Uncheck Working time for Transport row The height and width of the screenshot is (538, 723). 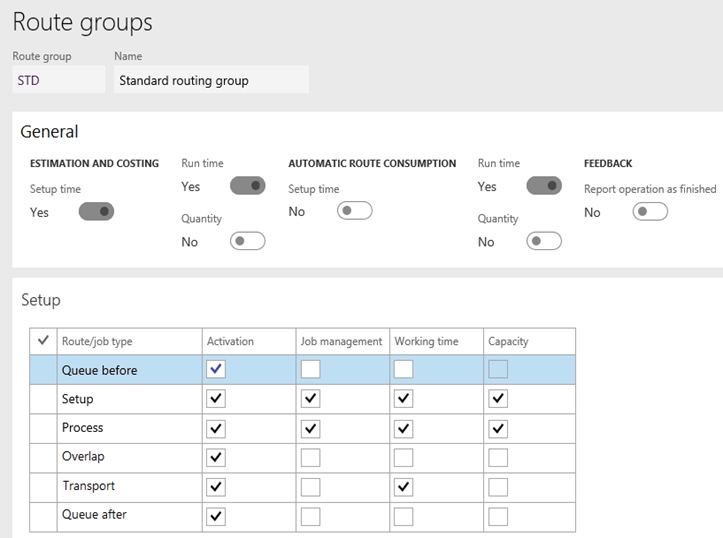pos(403,487)
